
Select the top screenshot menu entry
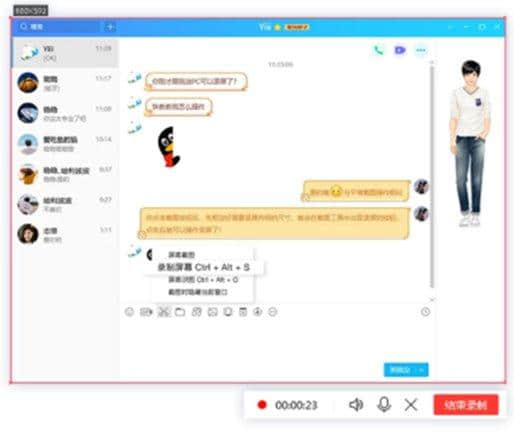pyautogui.click(x=203, y=255)
